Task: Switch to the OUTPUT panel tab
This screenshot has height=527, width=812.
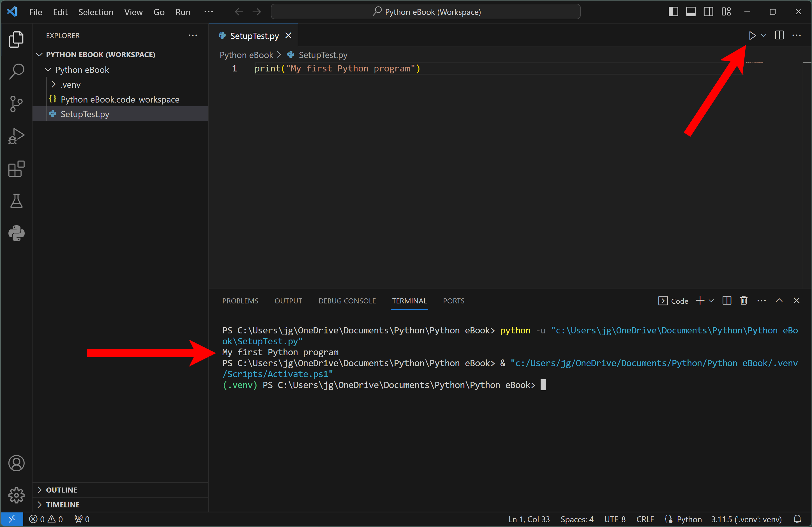Action: tap(288, 301)
